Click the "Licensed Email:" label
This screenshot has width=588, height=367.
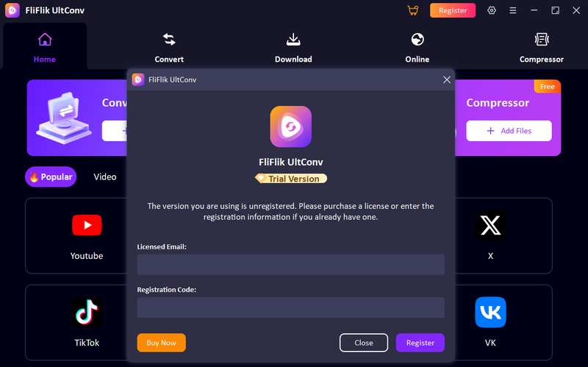pos(162,246)
